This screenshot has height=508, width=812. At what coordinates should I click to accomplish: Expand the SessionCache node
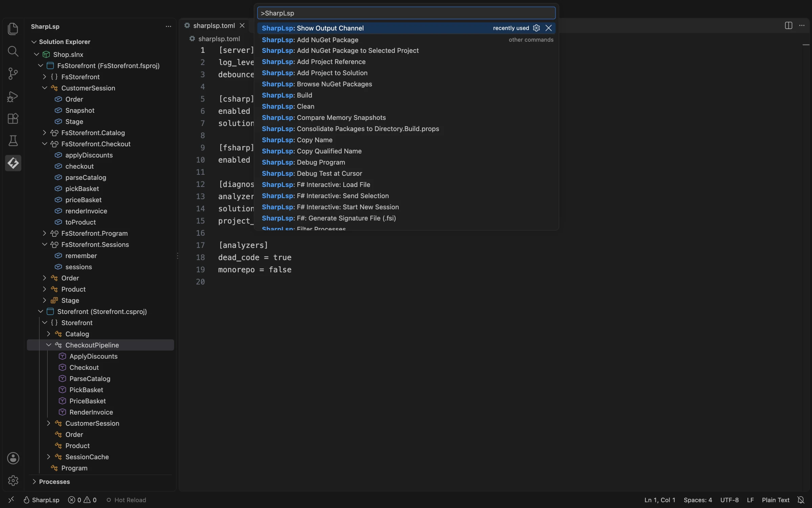click(48, 457)
